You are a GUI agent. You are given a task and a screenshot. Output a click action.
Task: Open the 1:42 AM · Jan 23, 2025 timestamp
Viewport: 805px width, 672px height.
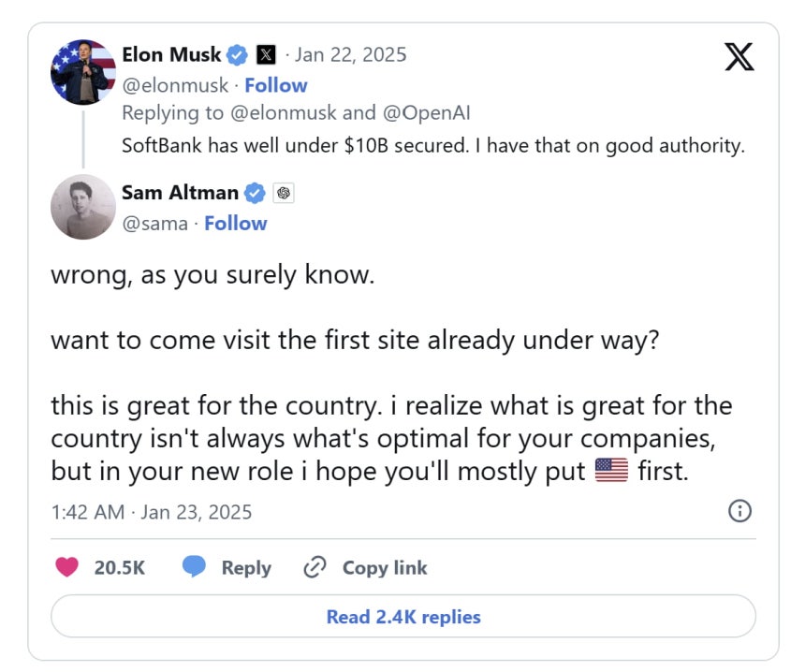(152, 512)
